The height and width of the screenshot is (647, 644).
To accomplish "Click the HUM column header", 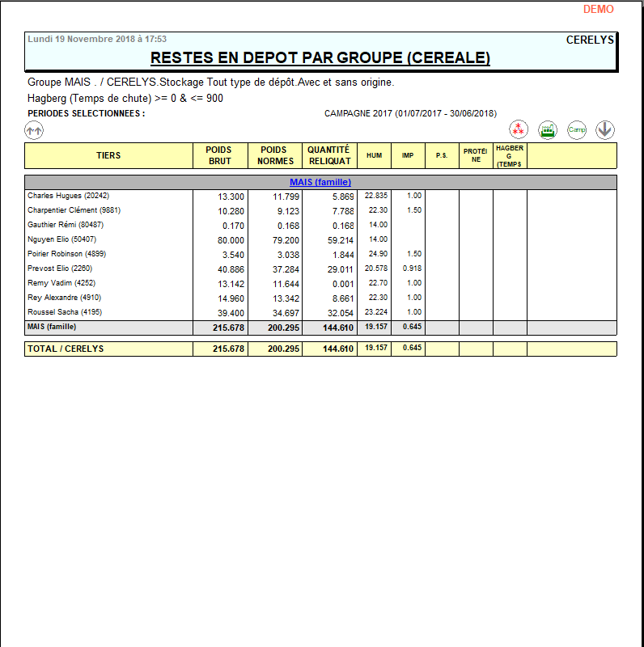I will (x=374, y=155).
